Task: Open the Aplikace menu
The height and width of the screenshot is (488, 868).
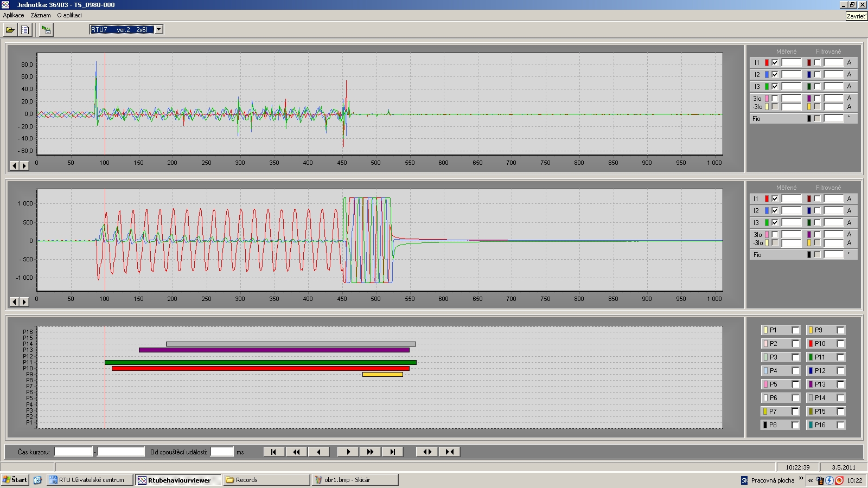Action: 14,15
